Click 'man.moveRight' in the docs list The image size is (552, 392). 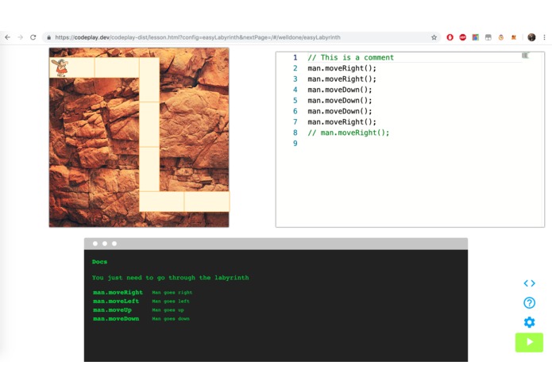[x=118, y=292]
